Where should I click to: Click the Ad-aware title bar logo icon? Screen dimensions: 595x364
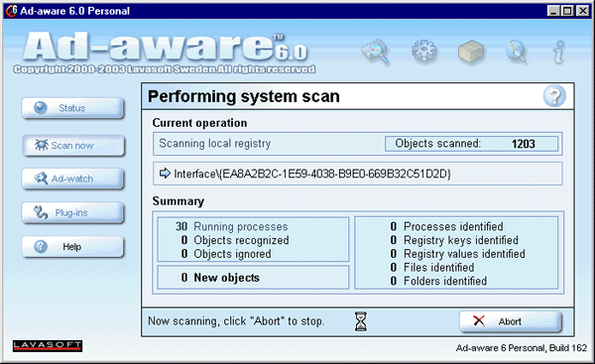(11, 11)
